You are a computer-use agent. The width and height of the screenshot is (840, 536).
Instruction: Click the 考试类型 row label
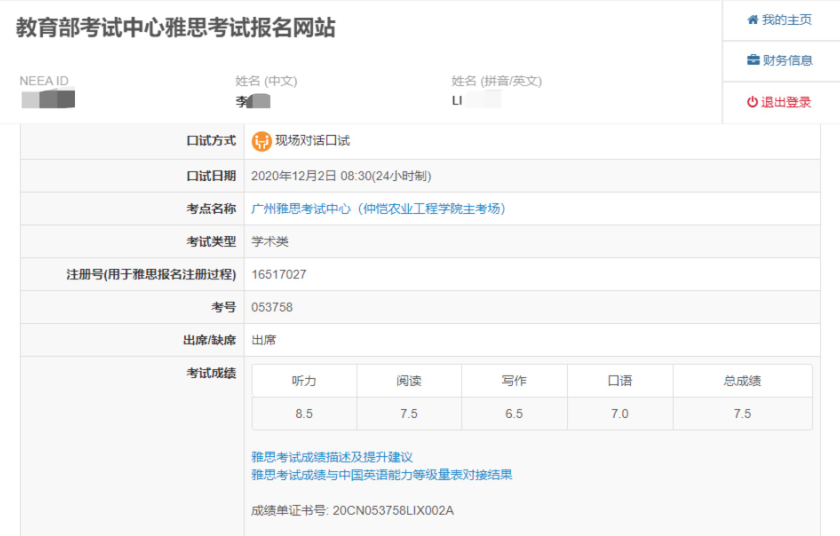(x=211, y=241)
